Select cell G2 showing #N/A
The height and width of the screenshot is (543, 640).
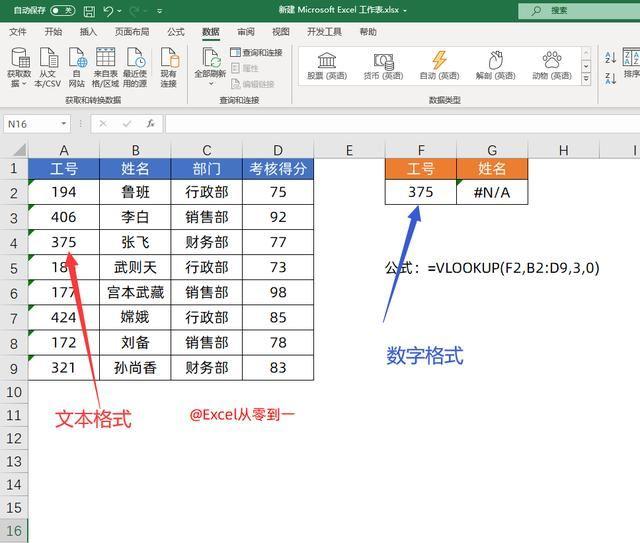coord(492,192)
